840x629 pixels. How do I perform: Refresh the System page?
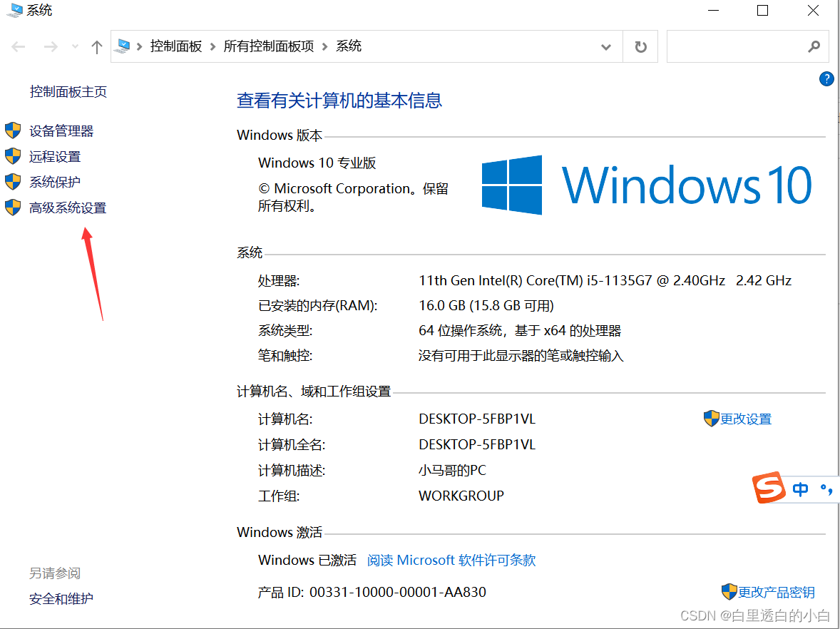[x=640, y=47]
